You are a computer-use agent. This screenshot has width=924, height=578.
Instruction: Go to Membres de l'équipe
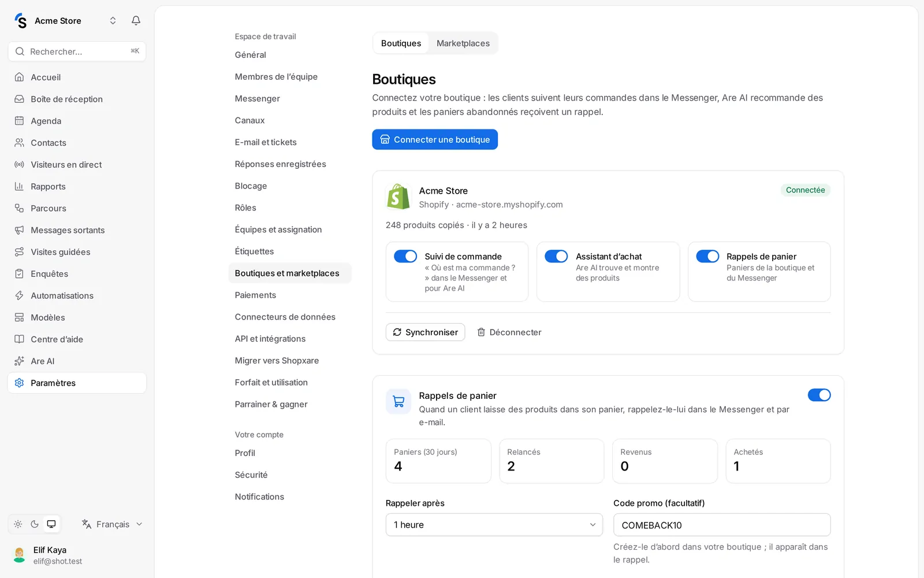[276, 76]
